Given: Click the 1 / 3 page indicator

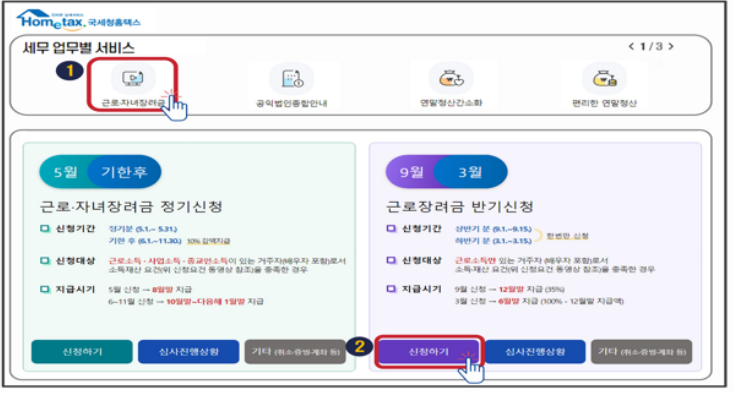Looking at the screenshot, I should point(651,46).
